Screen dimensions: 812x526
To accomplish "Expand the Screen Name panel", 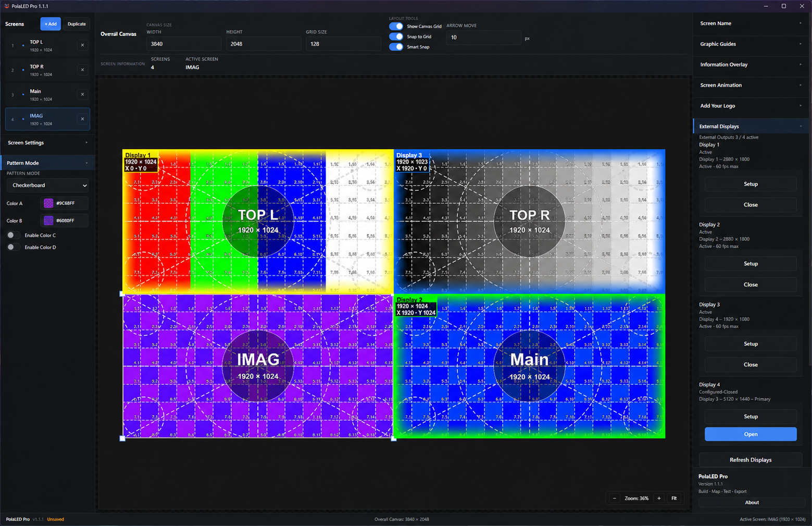I will coord(750,23).
